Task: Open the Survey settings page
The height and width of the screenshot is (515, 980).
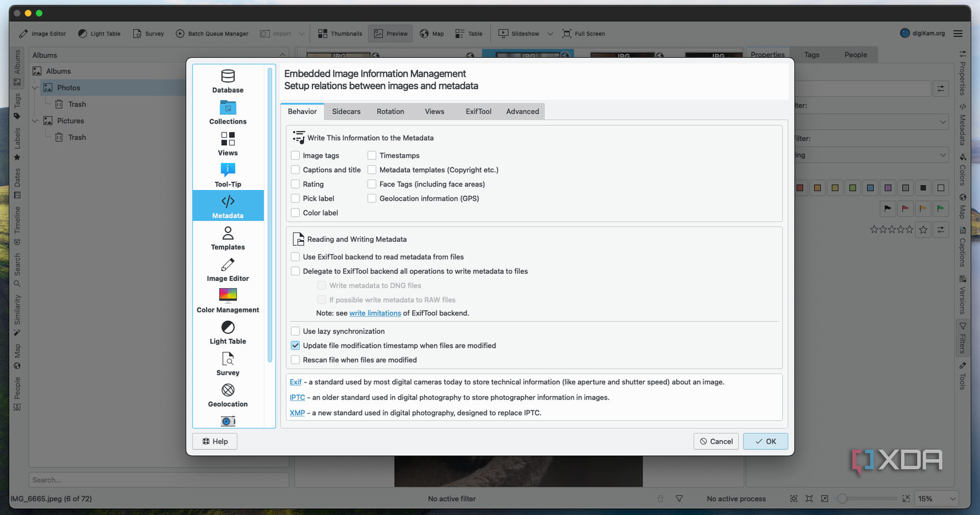Action: 228,364
